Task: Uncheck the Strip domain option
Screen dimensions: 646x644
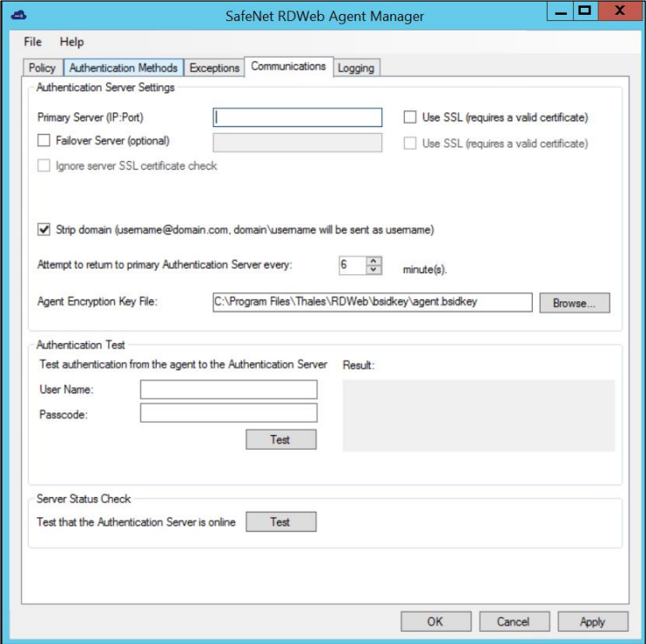Action: click(x=44, y=230)
